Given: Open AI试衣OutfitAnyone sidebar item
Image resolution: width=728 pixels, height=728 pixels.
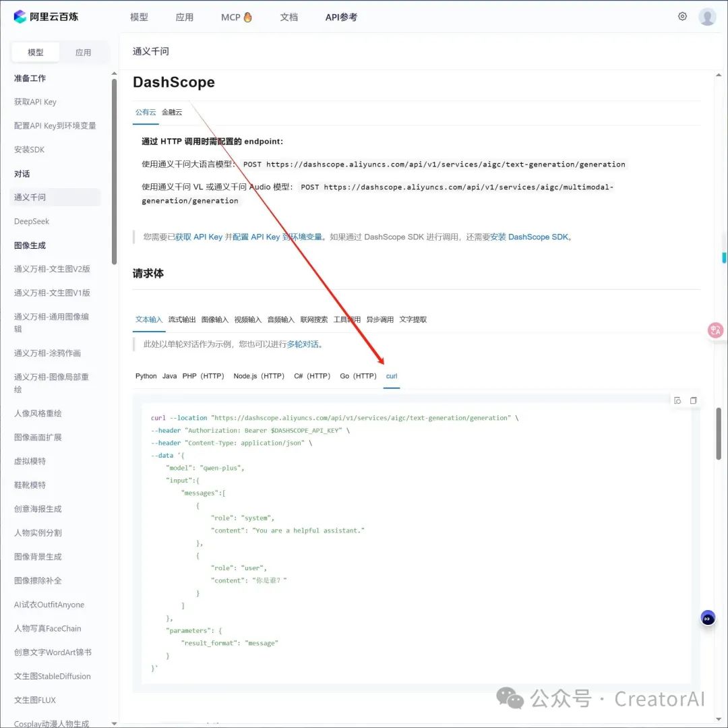Looking at the screenshot, I should click(x=49, y=605).
